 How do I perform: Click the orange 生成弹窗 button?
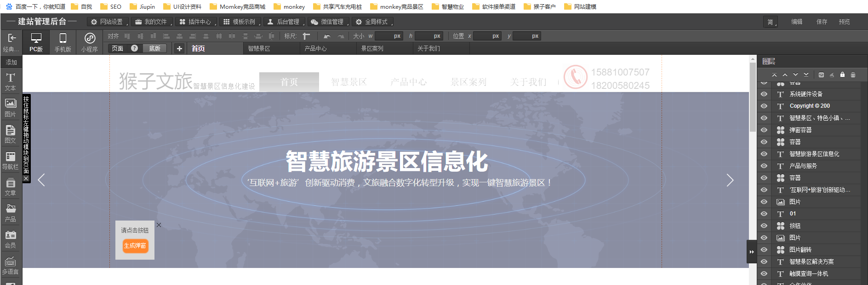point(135,246)
